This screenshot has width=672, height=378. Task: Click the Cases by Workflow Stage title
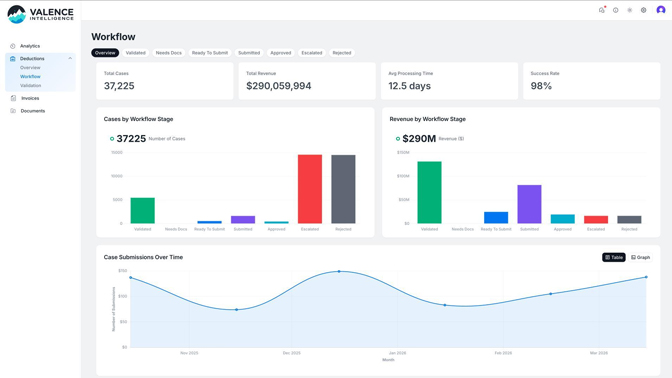click(138, 119)
